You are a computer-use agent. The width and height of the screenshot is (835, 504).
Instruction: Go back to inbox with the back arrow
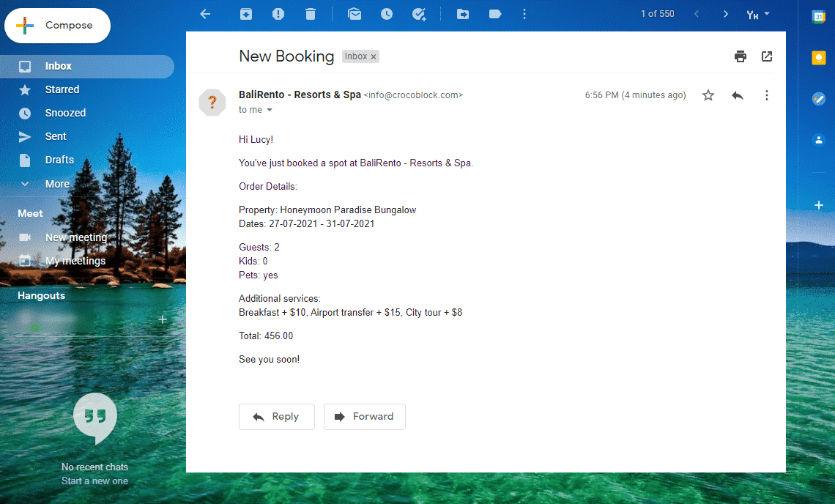point(206,15)
